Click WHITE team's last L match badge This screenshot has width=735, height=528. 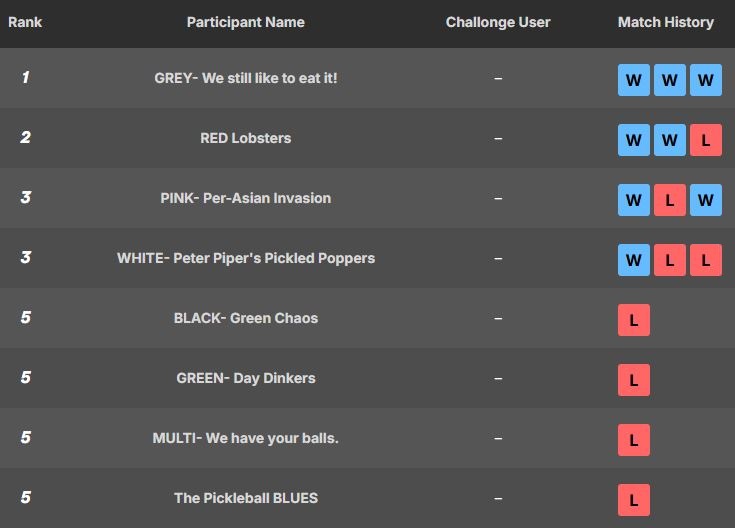[705, 260]
